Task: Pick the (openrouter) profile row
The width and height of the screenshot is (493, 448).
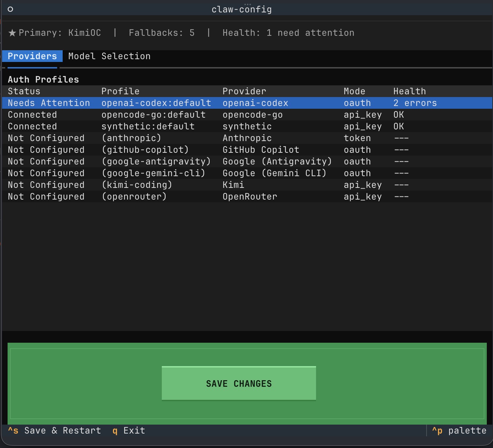Action: pyautogui.click(x=134, y=196)
